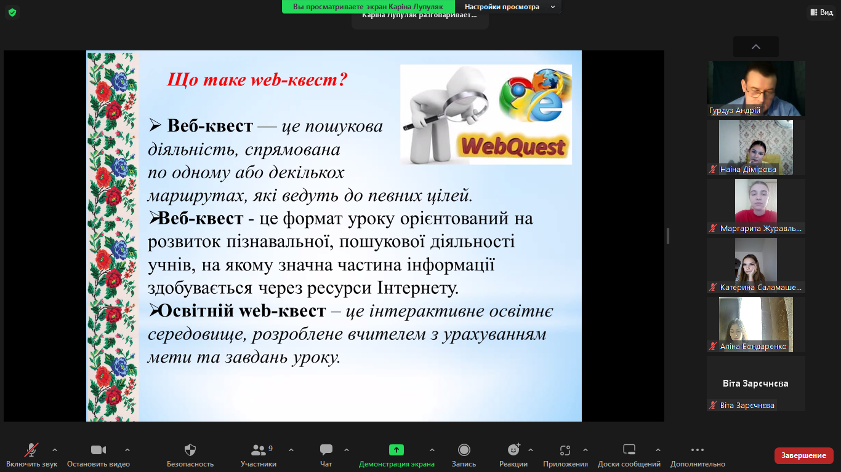Click the green Демонстрация экрана share icon
This screenshot has width=841, height=472.
(x=396, y=451)
